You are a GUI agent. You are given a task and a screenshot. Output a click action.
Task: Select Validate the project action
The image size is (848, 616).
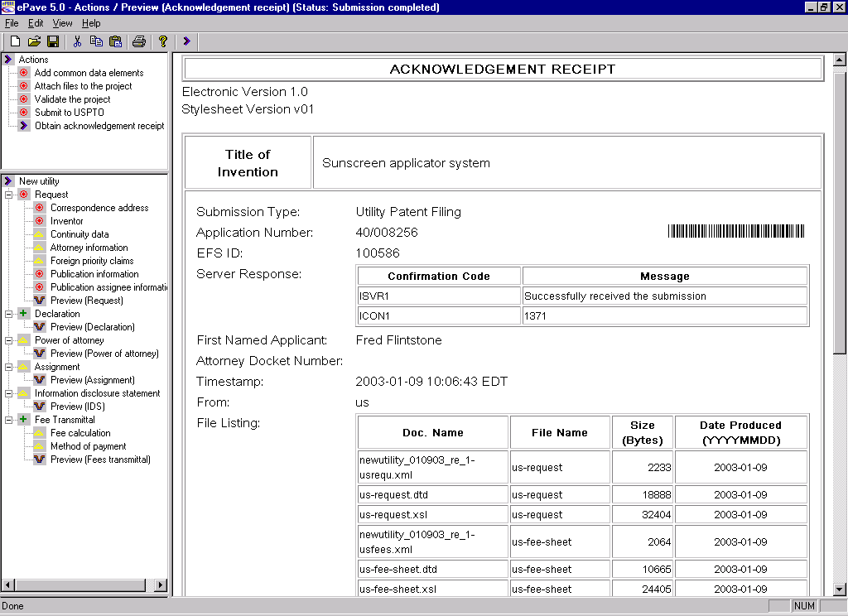click(72, 99)
